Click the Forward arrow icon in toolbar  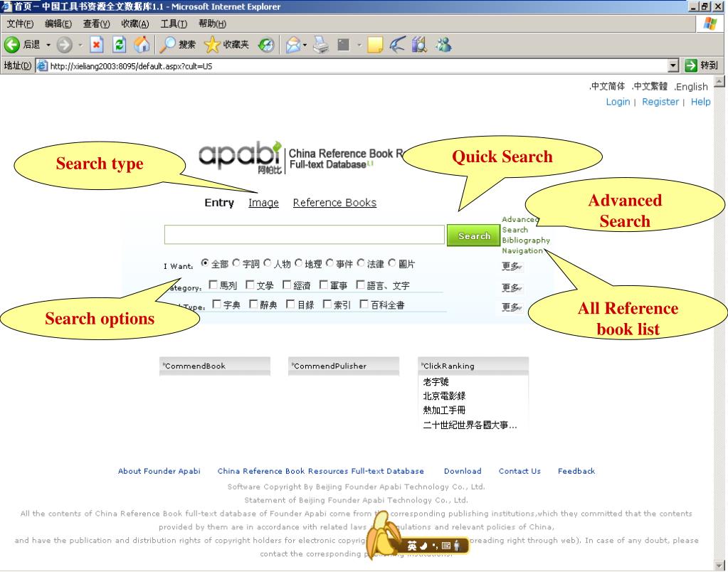point(65,45)
